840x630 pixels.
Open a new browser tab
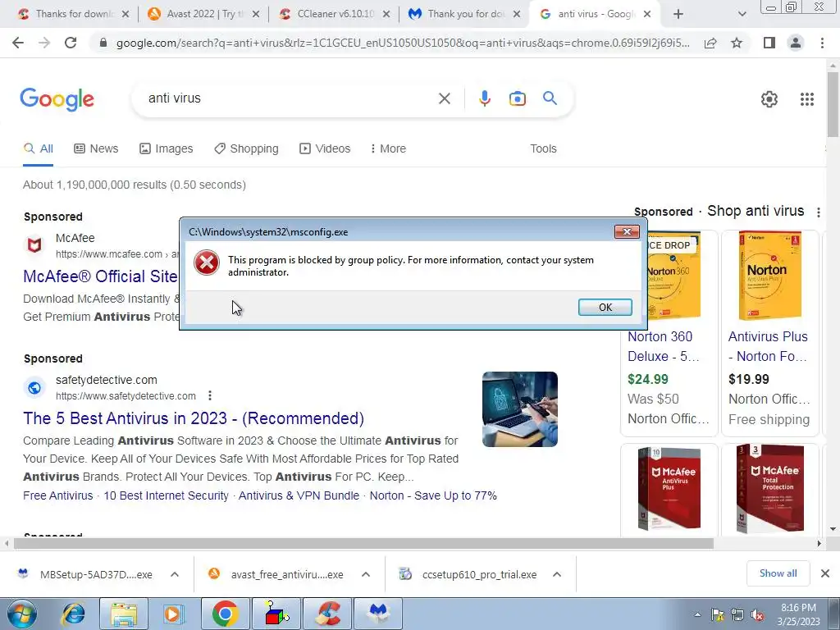point(678,14)
